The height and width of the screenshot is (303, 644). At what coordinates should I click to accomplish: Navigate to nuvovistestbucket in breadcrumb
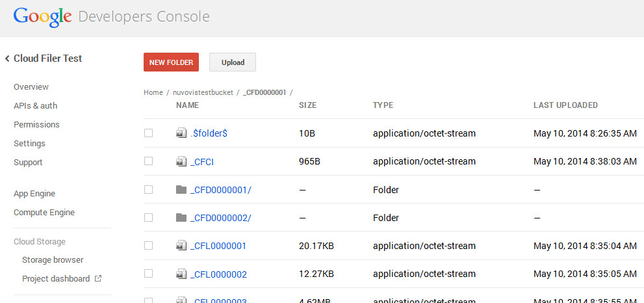pyautogui.click(x=203, y=92)
